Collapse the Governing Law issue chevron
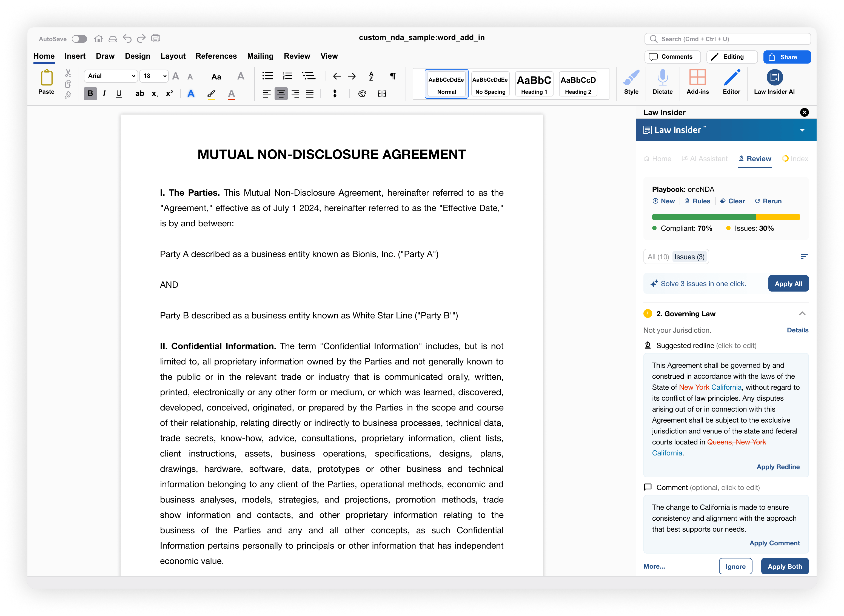Image resolution: width=844 pixels, height=616 pixels. [x=802, y=313]
